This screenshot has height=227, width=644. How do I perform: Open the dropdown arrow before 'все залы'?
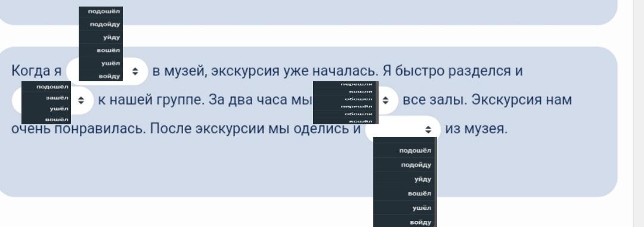click(385, 100)
